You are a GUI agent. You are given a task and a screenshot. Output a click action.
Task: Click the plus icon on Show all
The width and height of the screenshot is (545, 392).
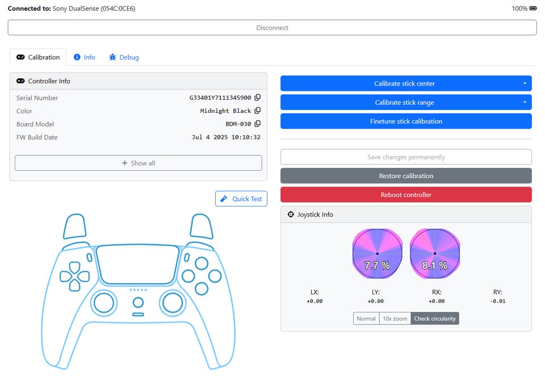coord(124,163)
